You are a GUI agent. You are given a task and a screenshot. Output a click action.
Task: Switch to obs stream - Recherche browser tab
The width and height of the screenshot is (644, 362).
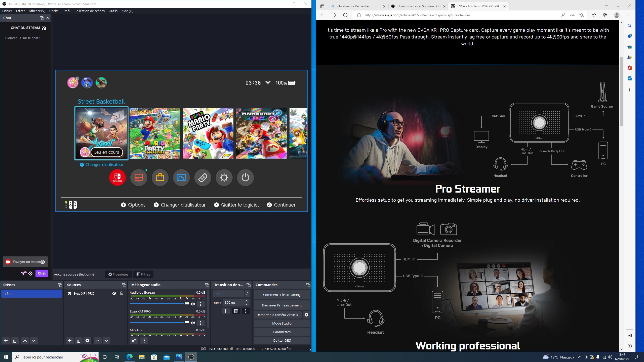click(358, 6)
